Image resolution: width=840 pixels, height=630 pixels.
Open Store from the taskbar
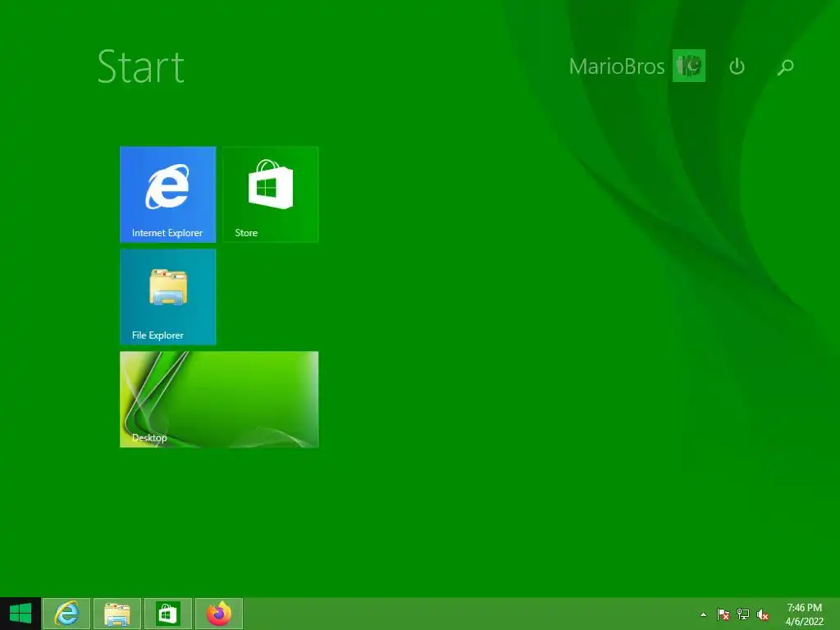tap(168, 614)
